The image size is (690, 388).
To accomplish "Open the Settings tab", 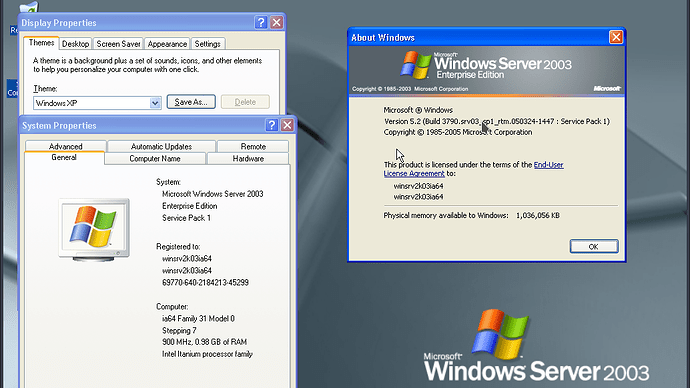I will [207, 44].
